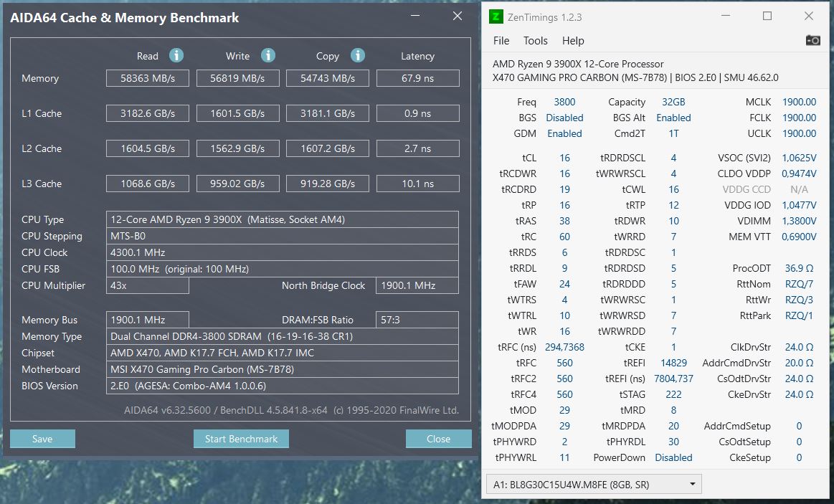Select L3 Cache latency 10.1 ns
This screenshot has width=834, height=504.
[417, 184]
